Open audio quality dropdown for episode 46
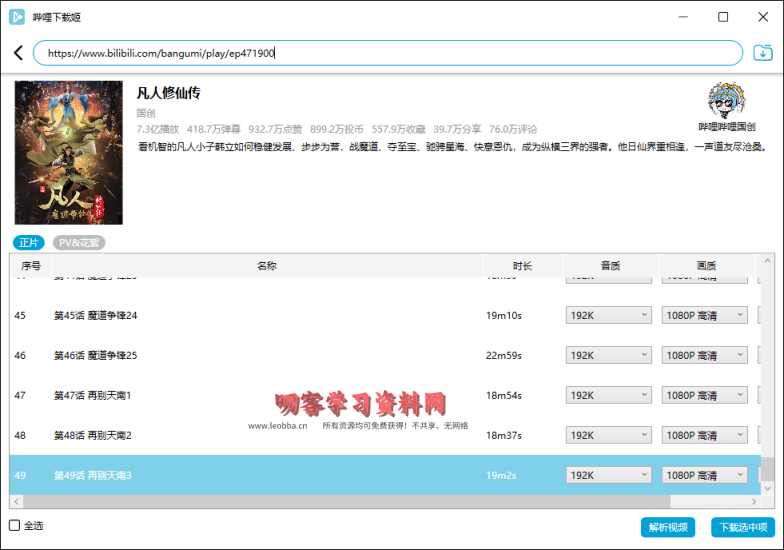The height and width of the screenshot is (550, 784). coord(608,356)
